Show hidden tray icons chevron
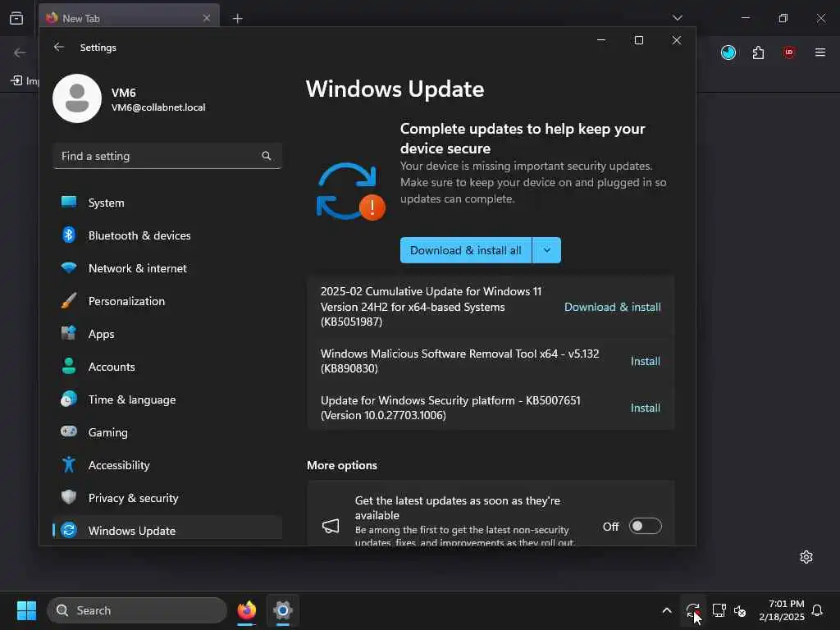The image size is (840, 630). pyautogui.click(x=667, y=610)
